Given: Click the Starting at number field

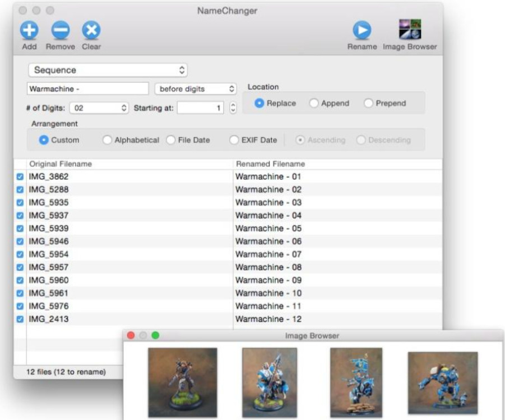Looking at the screenshot, I should [200, 108].
